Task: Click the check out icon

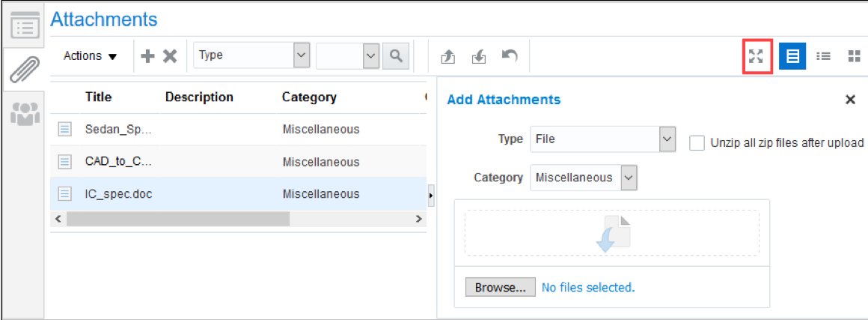Action: (x=448, y=56)
